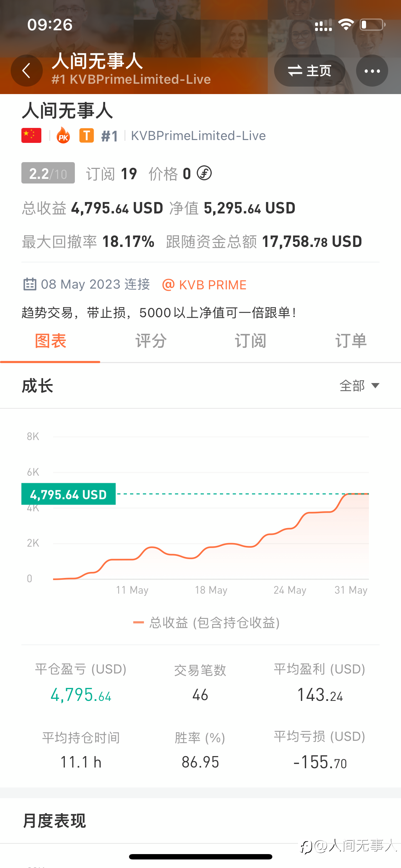
Task: Switch to the 图表 tab
Action: point(50,341)
